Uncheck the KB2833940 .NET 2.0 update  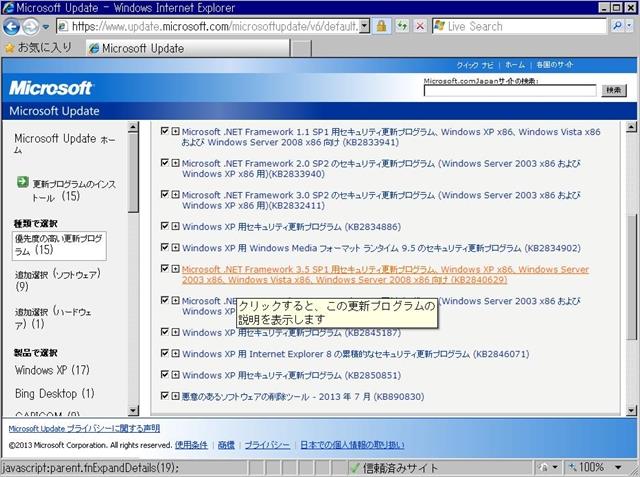pyautogui.click(x=164, y=162)
